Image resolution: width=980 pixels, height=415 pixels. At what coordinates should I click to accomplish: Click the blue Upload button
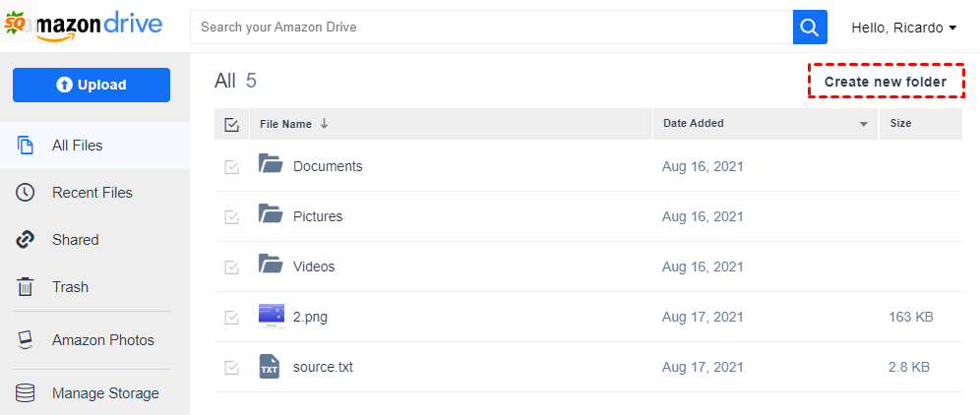point(92,85)
